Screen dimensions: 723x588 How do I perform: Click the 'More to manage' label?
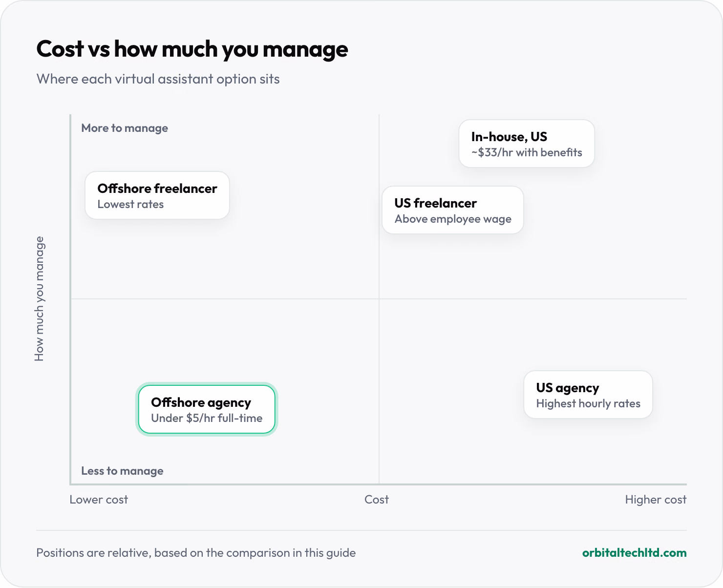(125, 128)
